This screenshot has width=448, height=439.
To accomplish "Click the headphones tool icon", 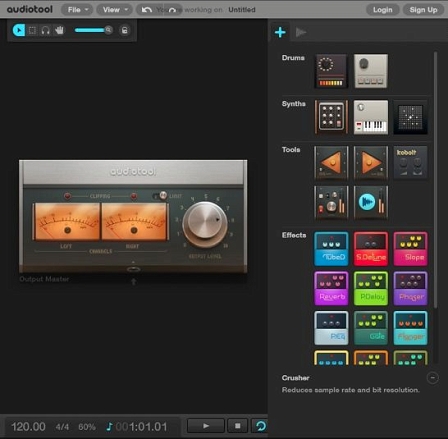I will coord(46,30).
